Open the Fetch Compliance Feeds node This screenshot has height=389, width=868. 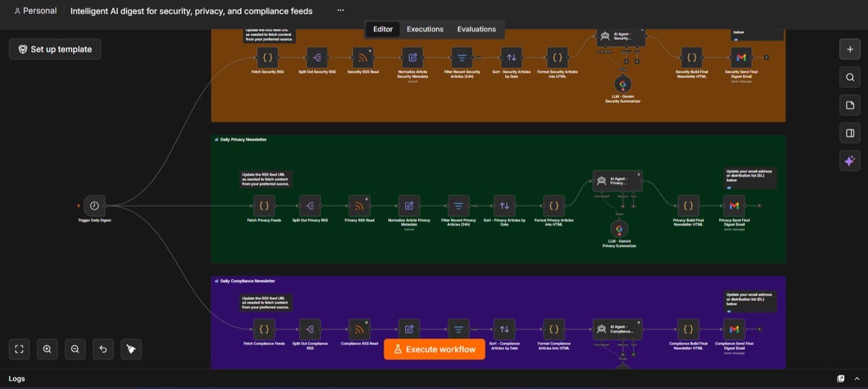point(264,329)
